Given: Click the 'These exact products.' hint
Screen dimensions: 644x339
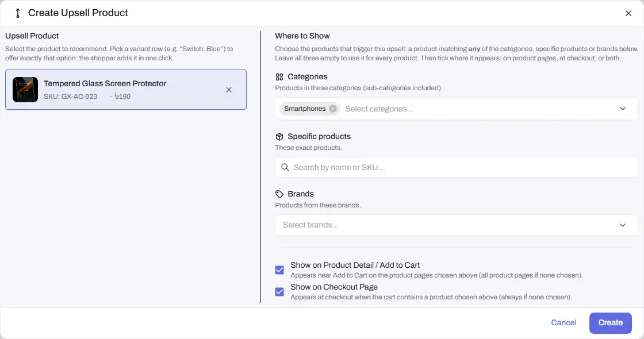Looking at the screenshot, I should pyautogui.click(x=308, y=148).
